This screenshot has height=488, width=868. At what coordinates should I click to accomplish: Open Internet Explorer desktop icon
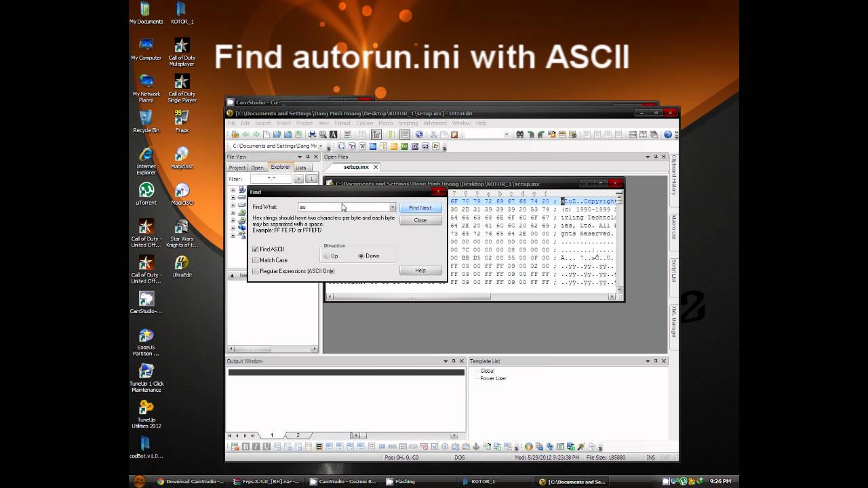[146, 160]
